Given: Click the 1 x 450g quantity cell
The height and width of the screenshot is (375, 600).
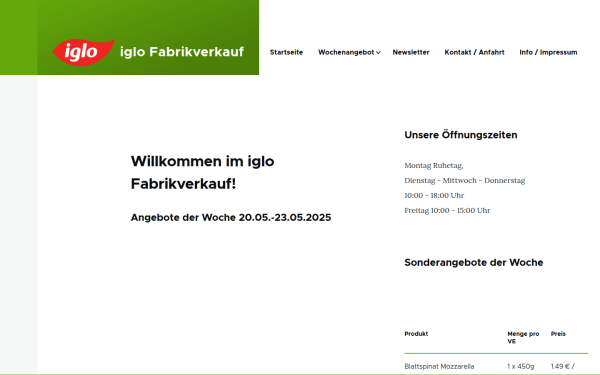Looking at the screenshot, I should (x=521, y=366).
